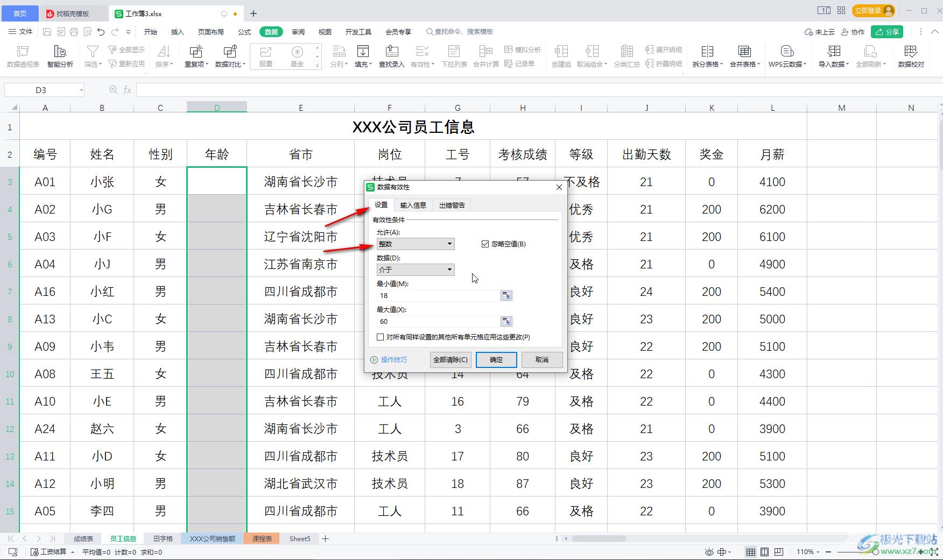943x560 pixels.
Task: Open the 插入 ribbon tab
Action: (x=178, y=32)
